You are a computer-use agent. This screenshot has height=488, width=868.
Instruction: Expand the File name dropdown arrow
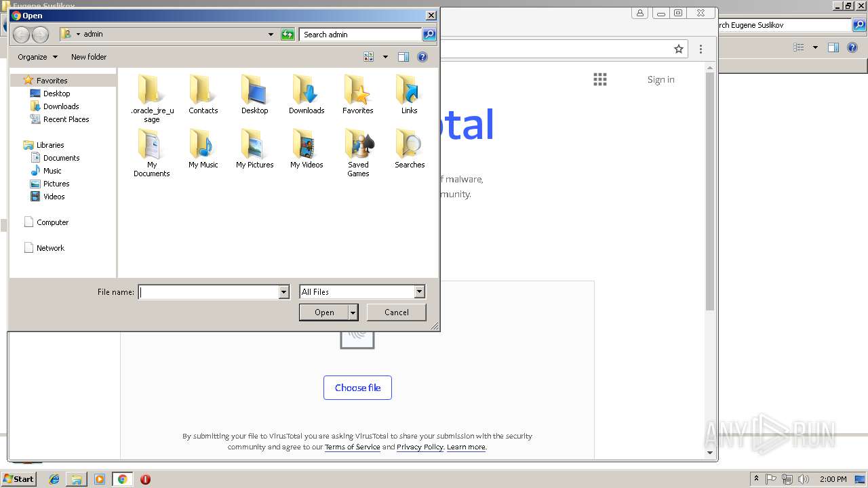[283, 292]
